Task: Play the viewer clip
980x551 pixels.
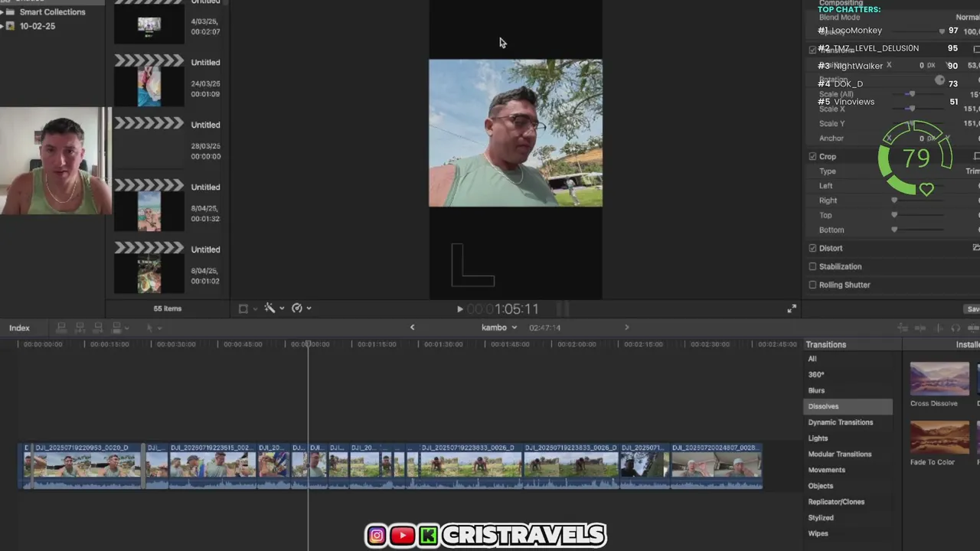Action: pyautogui.click(x=459, y=309)
